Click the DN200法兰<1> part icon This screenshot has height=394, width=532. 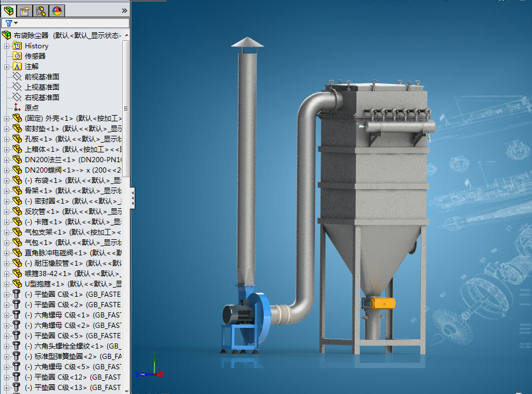click(17, 159)
